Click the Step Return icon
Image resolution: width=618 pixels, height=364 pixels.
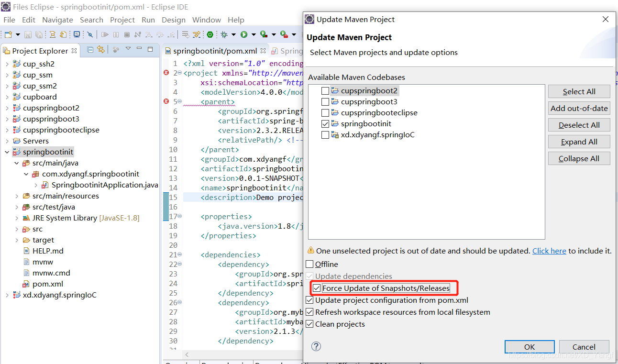point(171,34)
